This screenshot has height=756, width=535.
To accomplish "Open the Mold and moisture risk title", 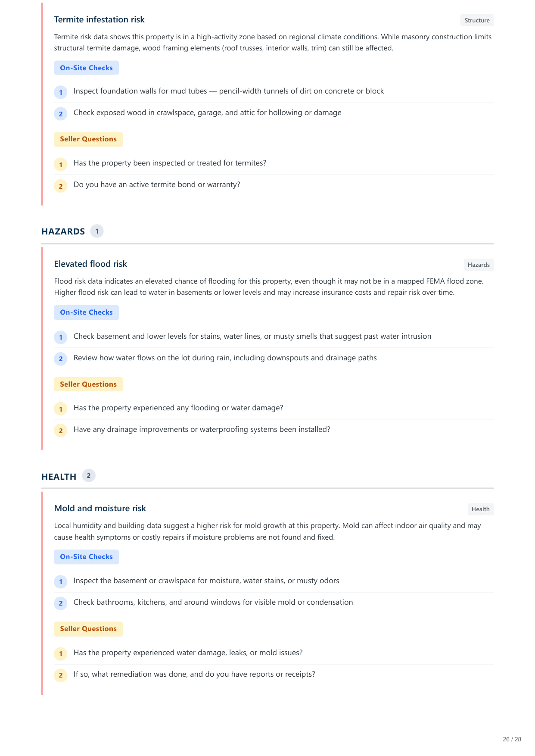I will click(100, 508).
